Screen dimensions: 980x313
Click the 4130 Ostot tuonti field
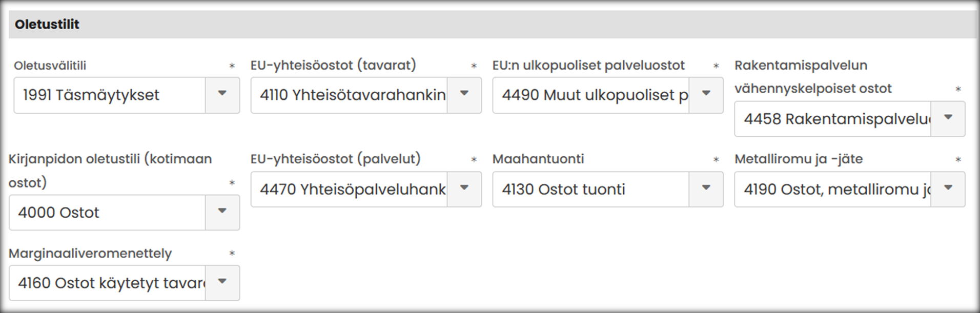point(591,189)
